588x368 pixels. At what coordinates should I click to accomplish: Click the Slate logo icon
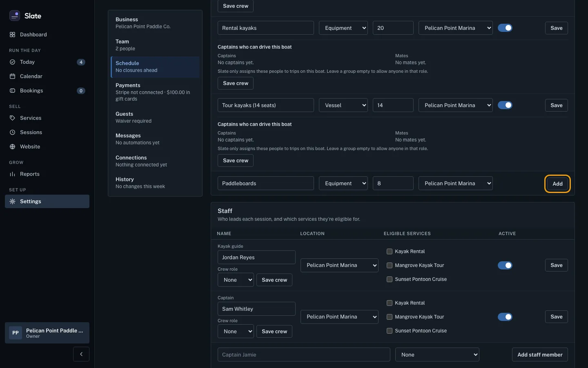[15, 16]
